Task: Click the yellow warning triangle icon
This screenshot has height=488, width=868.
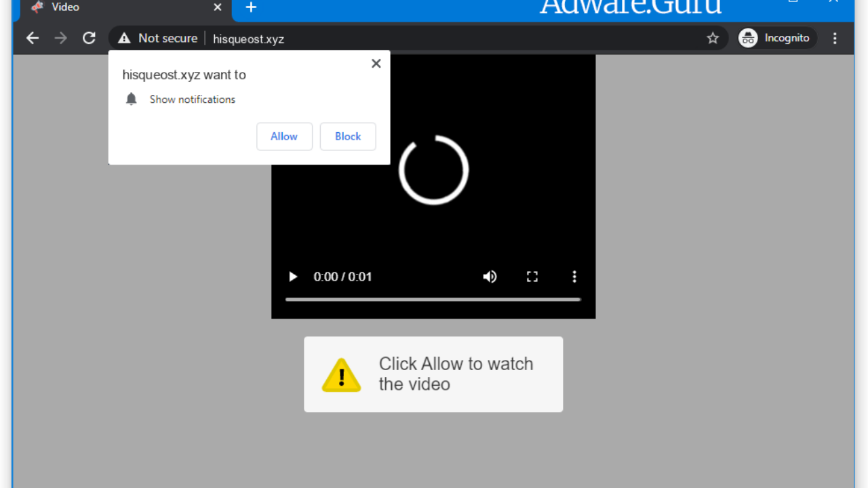Action: click(341, 375)
